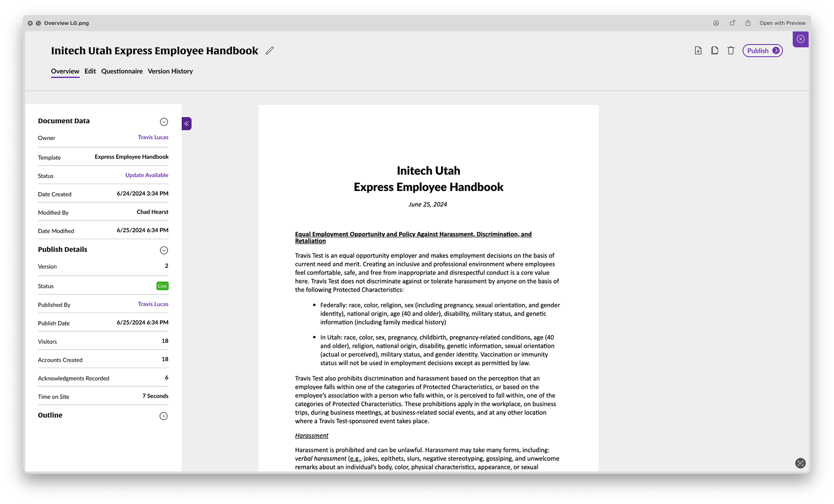Expand the Outline section
The image size is (834, 504).
(163, 416)
